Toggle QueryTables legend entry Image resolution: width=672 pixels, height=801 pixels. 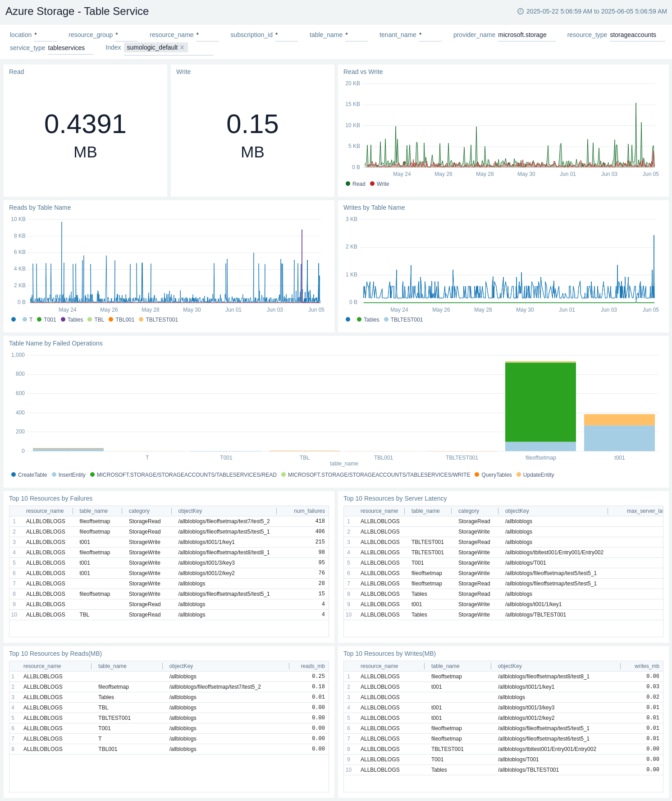coord(493,475)
